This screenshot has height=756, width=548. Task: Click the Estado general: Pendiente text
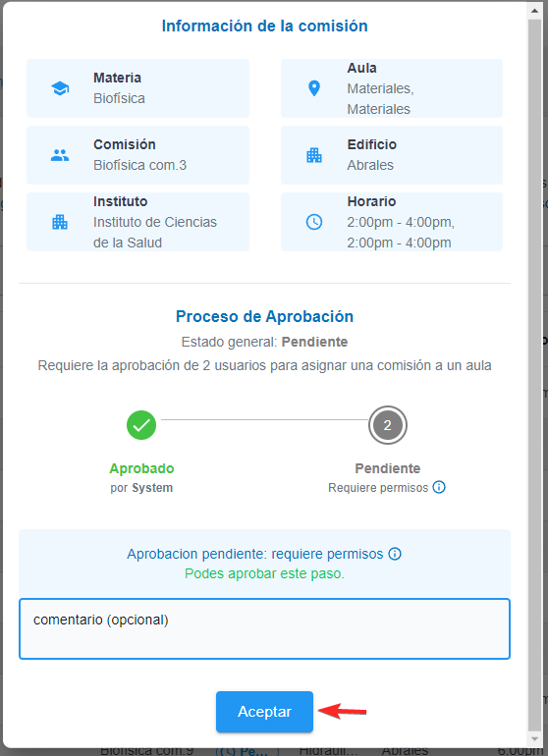click(264, 342)
